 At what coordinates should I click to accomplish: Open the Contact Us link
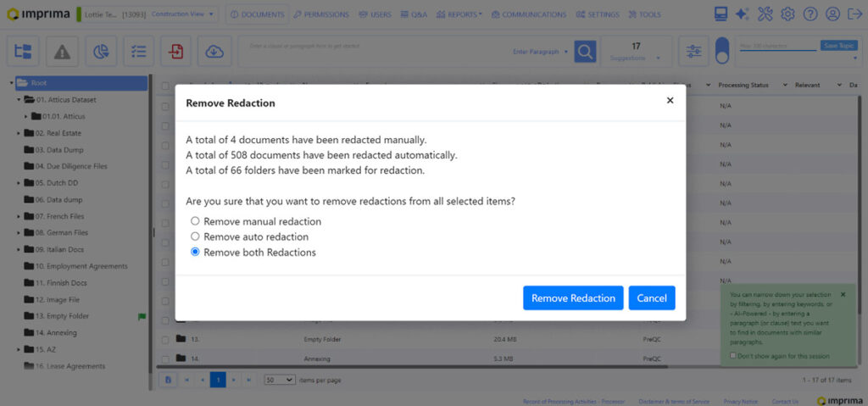tap(785, 402)
